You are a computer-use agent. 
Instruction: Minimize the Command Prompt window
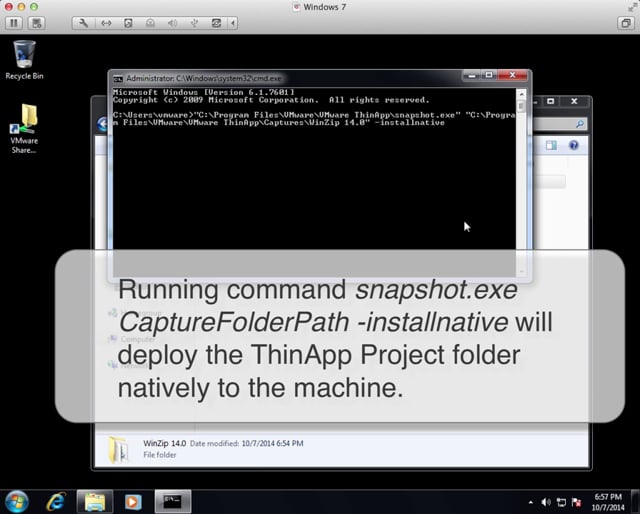(x=471, y=76)
